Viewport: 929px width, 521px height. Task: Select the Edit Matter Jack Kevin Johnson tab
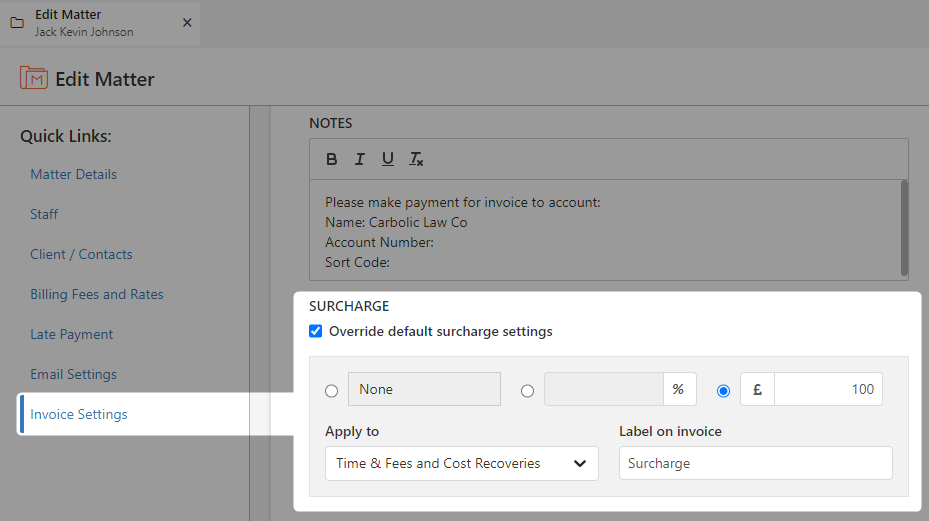[x=100, y=23]
